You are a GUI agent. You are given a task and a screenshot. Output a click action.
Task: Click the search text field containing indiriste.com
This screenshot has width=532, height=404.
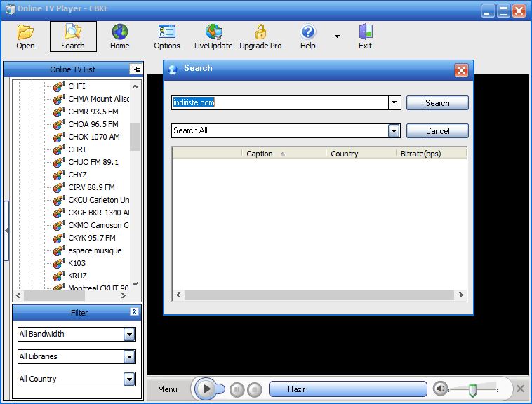(280, 102)
